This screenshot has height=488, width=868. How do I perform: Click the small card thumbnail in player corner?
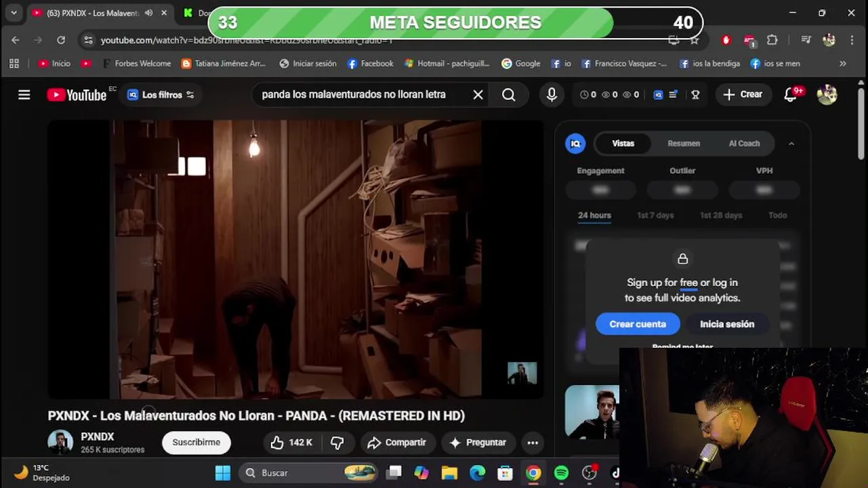pos(522,373)
